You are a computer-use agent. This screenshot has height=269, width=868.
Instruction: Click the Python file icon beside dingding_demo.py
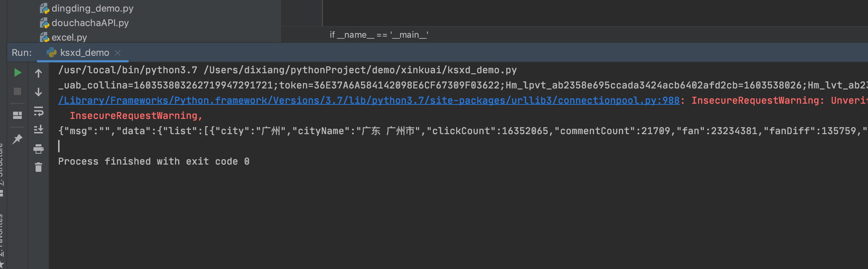click(x=44, y=8)
